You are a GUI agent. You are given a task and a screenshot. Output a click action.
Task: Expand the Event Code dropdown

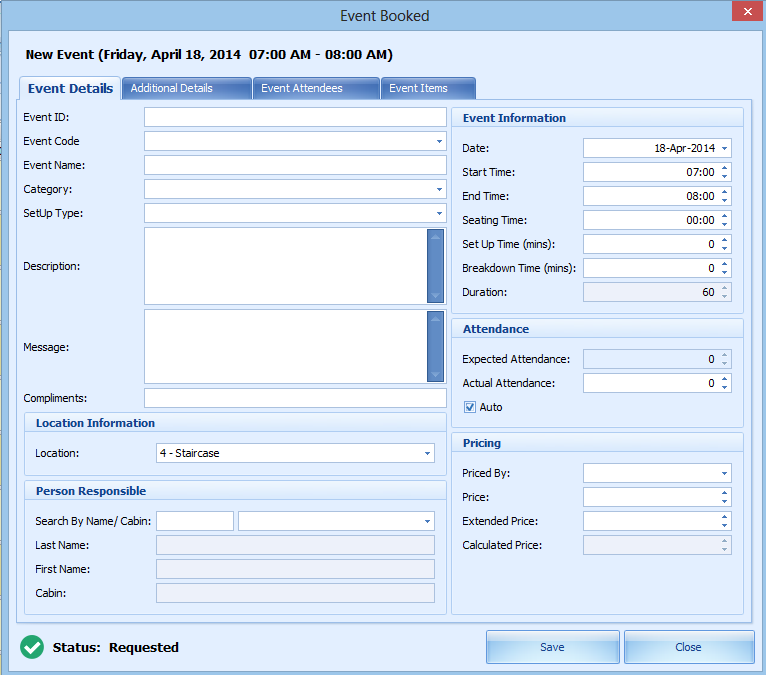tap(439, 141)
